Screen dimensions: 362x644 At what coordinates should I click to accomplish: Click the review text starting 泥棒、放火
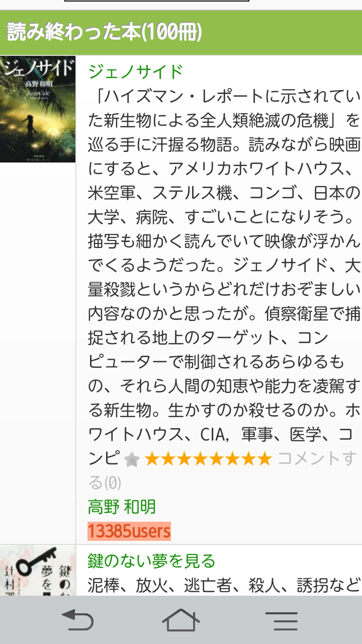(224, 585)
